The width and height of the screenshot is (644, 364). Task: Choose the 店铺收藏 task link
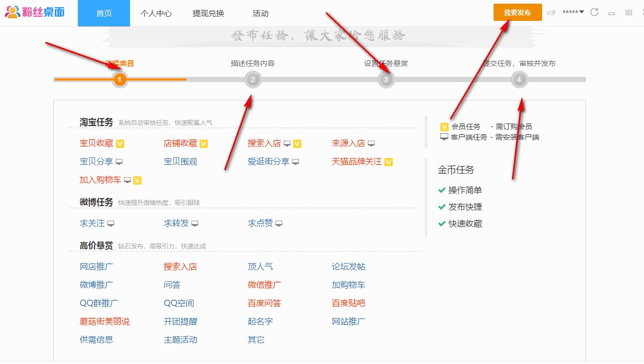pos(181,144)
